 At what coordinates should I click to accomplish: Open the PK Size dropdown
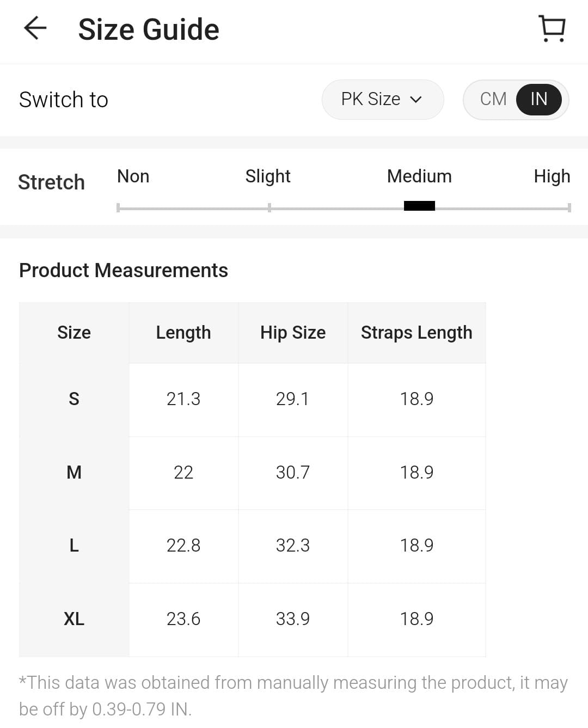click(382, 99)
